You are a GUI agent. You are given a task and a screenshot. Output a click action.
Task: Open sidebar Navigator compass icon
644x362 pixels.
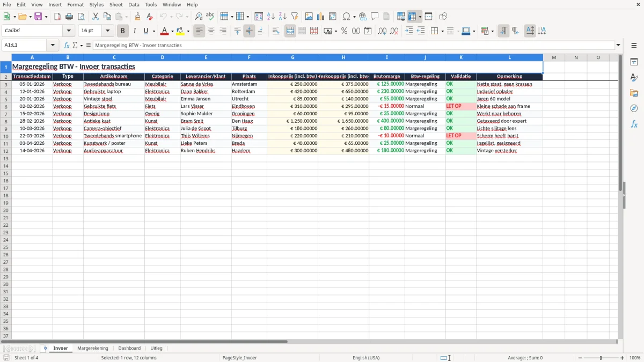pos(634,108)
